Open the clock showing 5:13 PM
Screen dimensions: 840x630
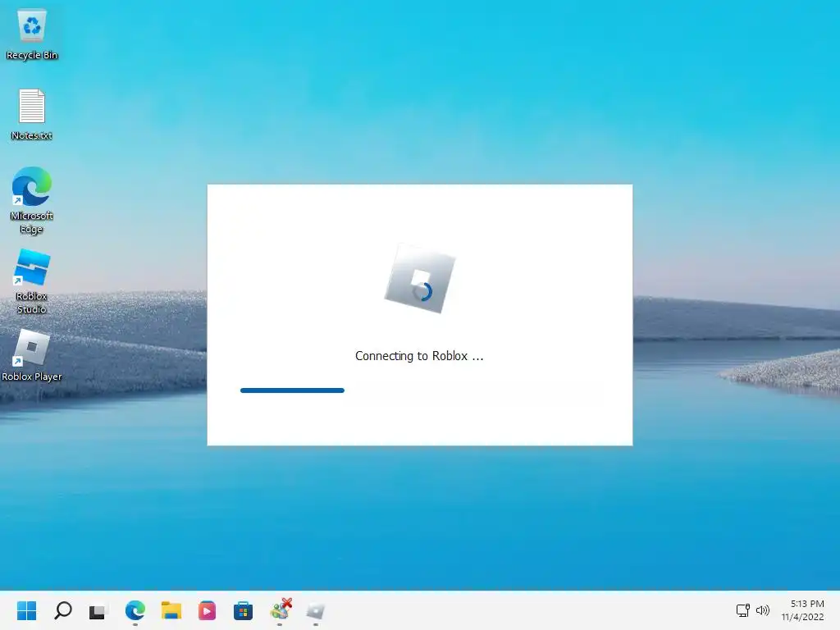point(802,610)
